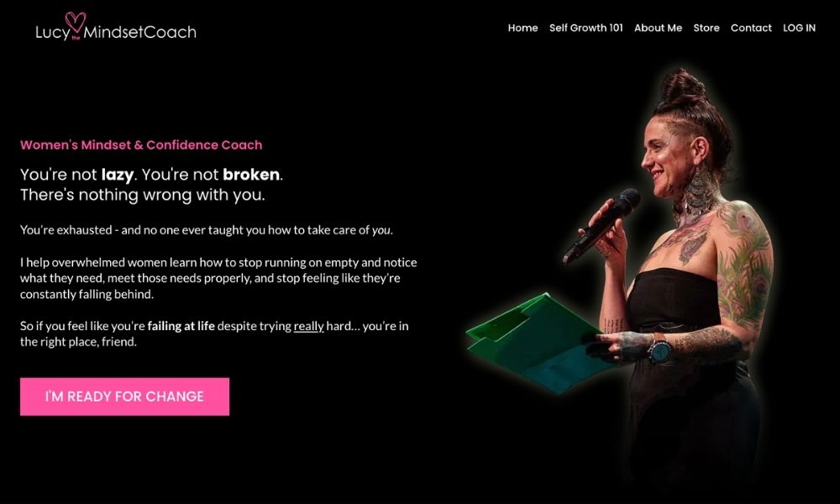Viewport: 840px width, 504px height.
Task: Click the MindsetCoach logo text
Action: pyautogui.click(x=139, y=32)
